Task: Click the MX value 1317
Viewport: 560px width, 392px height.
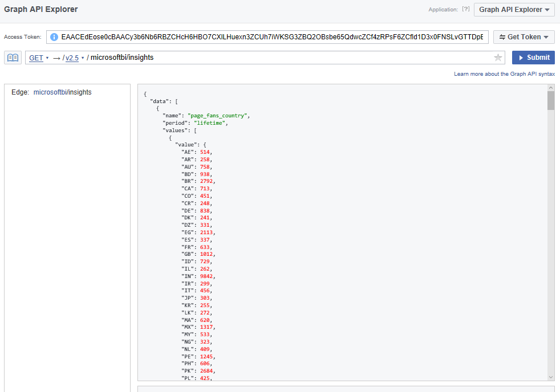Action: coord(206,327)
